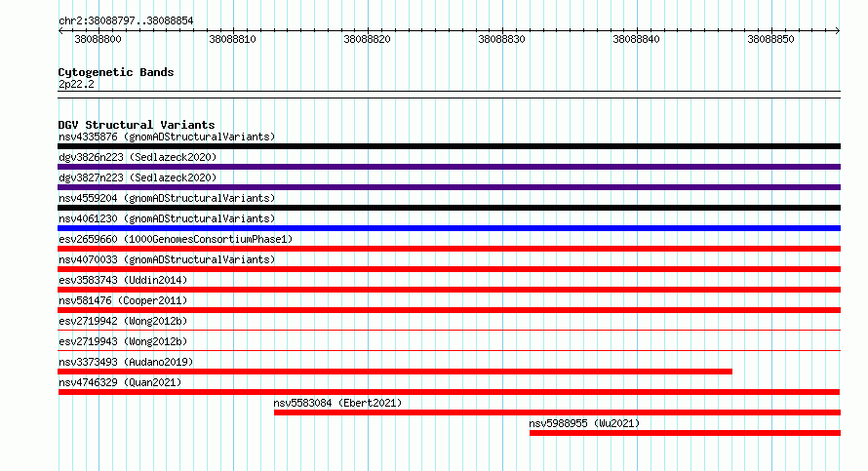
Task: Click ruler position 38088800
Action: click(98, 39)
